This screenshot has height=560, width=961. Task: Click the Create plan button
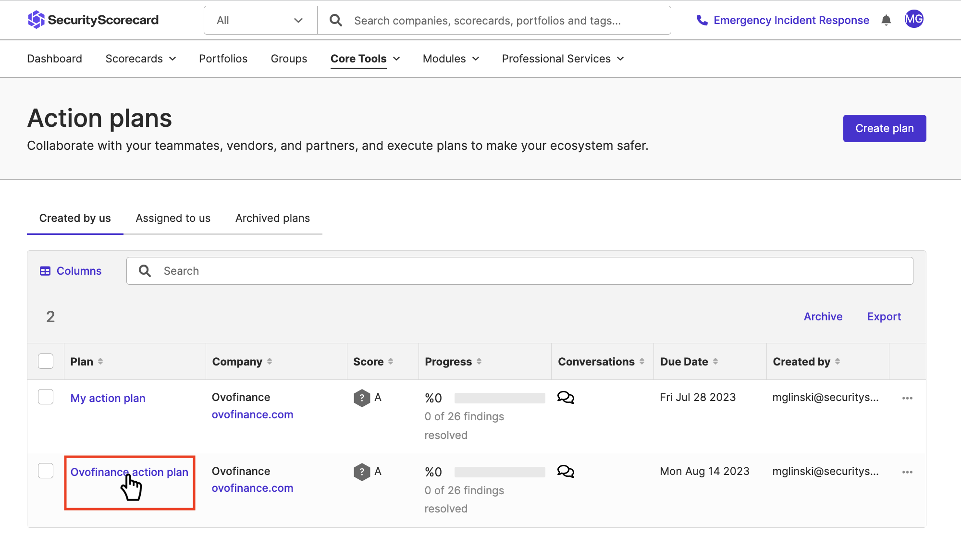(x=885, y=128)
